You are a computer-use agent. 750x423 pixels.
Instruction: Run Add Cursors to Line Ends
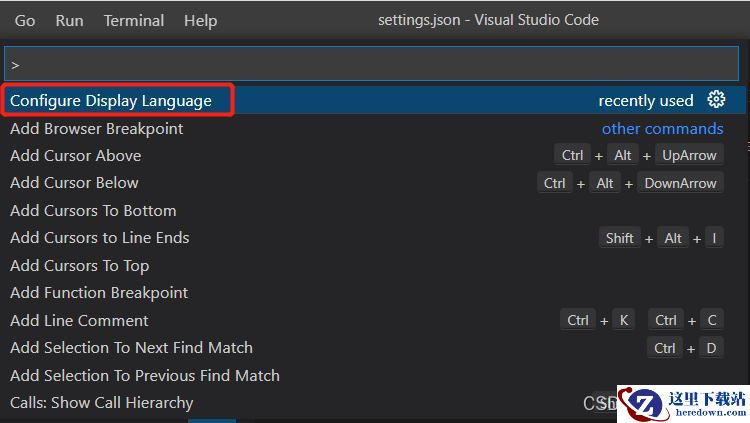pyautogui.click(x=373, y=238)
